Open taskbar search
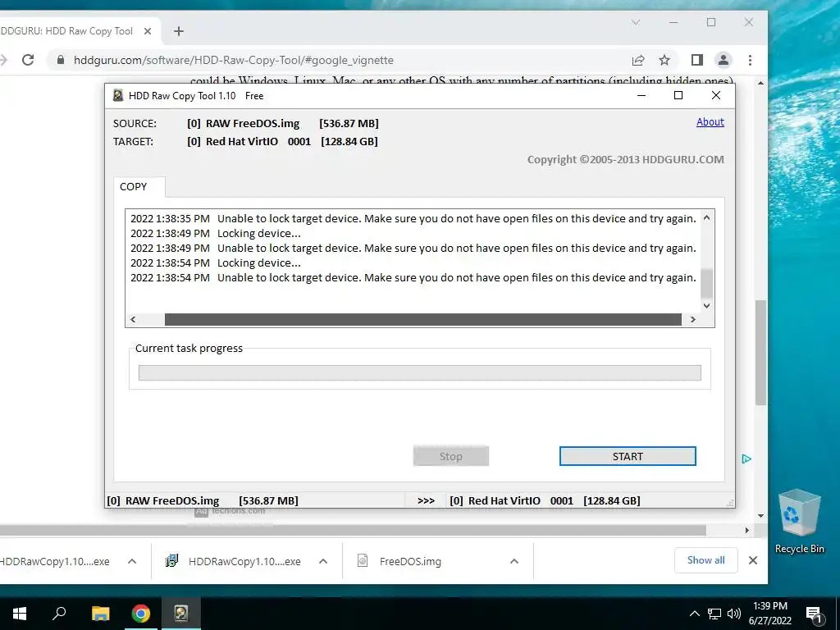840x630 pixels. [x=59, y=614]
